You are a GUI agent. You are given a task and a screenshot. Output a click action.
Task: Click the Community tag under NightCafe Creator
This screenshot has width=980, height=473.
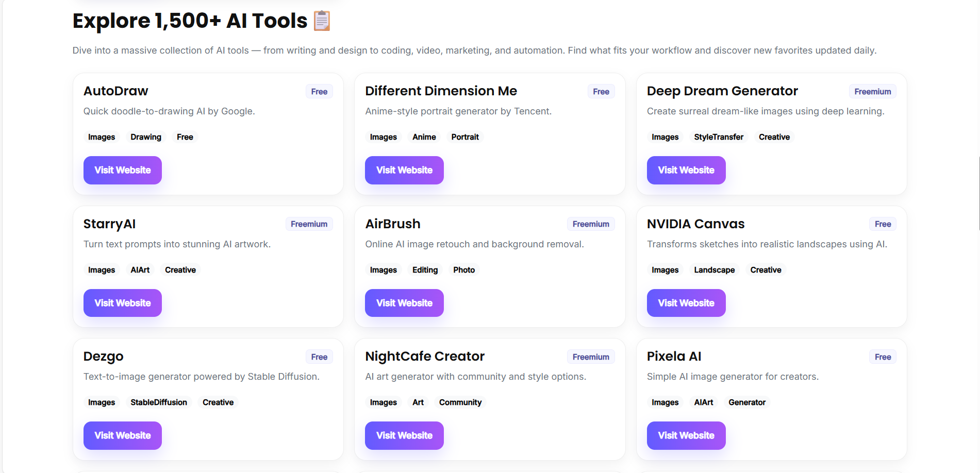point(460,402)
